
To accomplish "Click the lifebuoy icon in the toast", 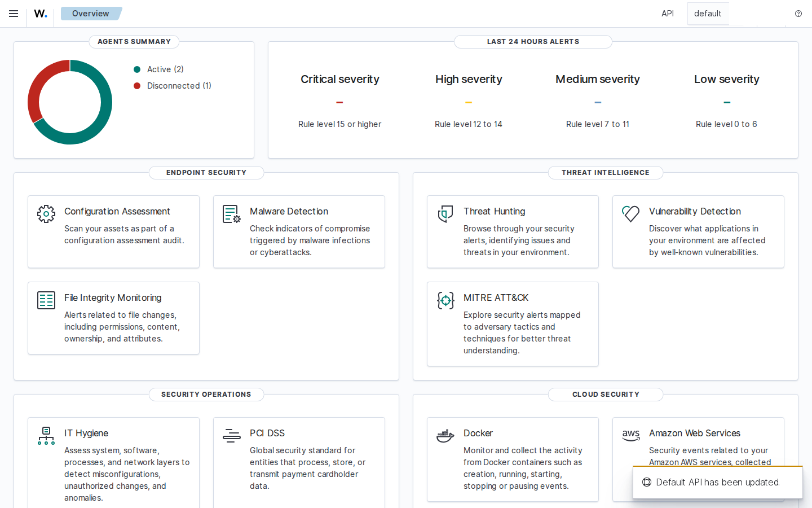I will 647,482.
